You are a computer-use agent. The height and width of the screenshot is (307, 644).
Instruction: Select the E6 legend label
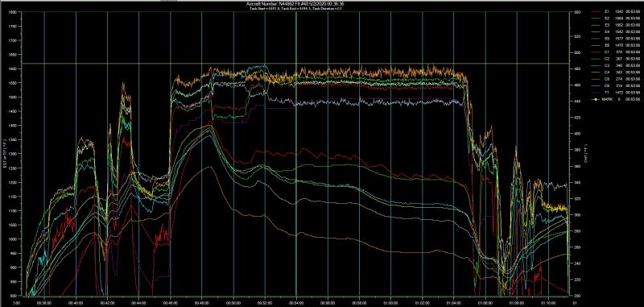(x=607, y=45)
